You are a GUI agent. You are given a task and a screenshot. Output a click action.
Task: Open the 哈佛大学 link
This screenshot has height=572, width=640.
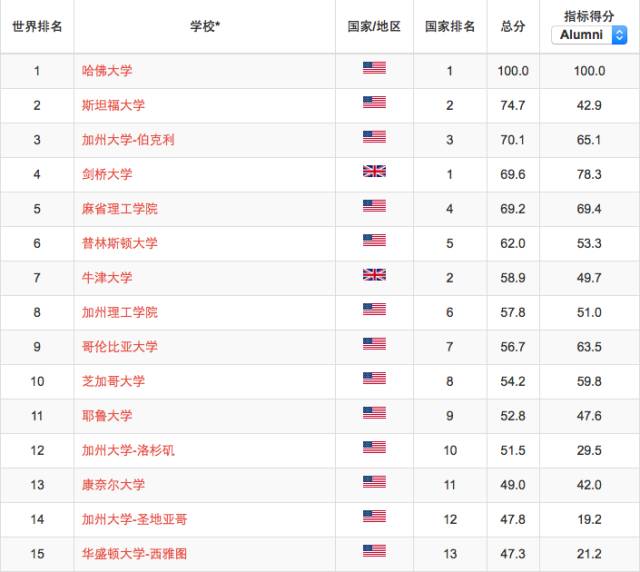107,71
